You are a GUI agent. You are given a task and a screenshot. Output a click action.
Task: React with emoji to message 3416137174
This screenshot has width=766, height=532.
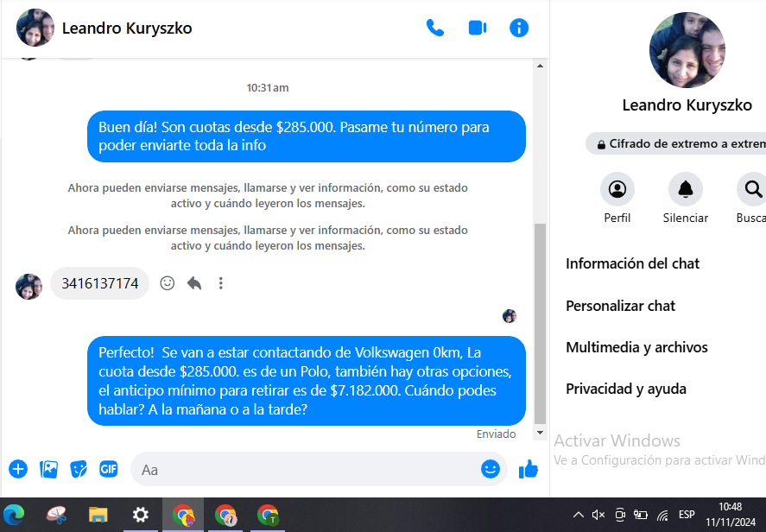pyautogui.click(x=168, y=283)
